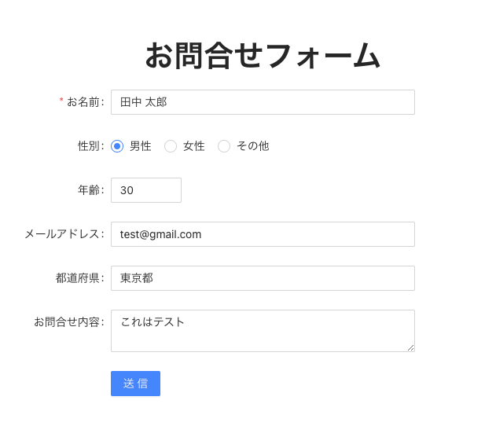Select the 男性 radio button circle
The width and height of the screenshot is (496, 448).
[117, 146]
